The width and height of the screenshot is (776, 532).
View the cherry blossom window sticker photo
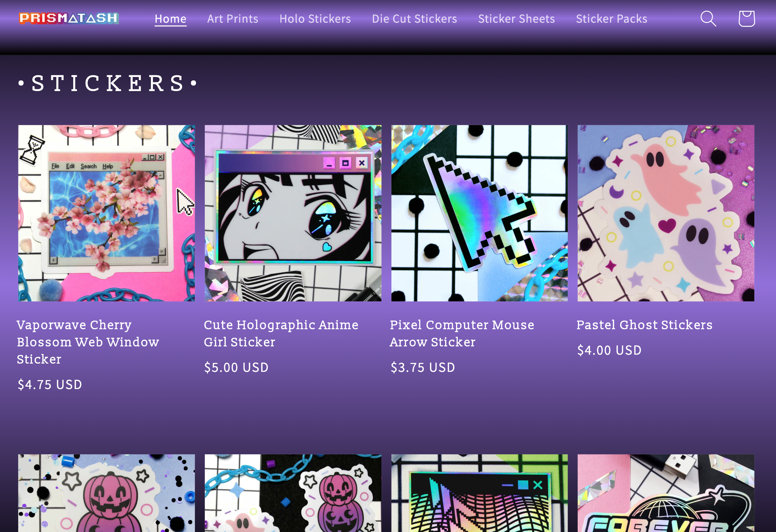tap(107, 213)
